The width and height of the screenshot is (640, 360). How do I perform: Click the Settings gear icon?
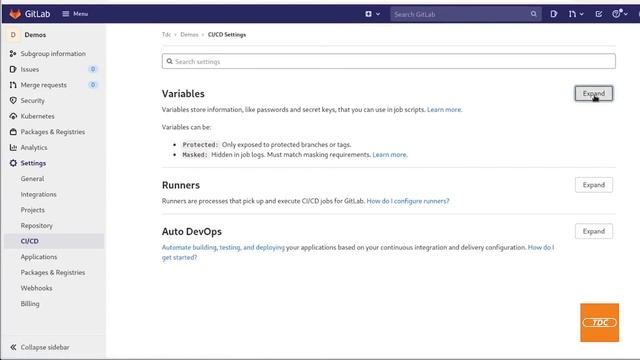click(x=13, y=163)
